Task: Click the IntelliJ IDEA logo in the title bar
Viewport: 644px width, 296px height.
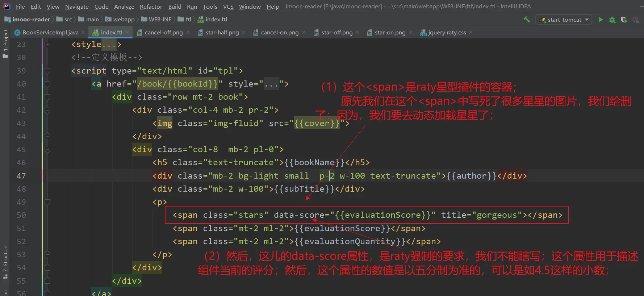Action: pos(7,6)
